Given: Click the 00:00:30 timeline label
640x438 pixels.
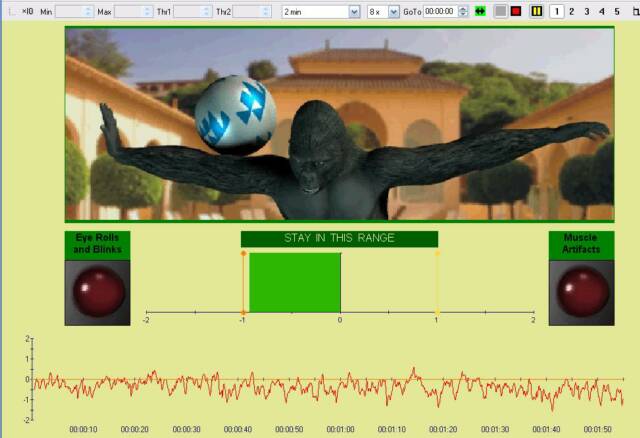Looking at the screenshot, I should point(187,429).
